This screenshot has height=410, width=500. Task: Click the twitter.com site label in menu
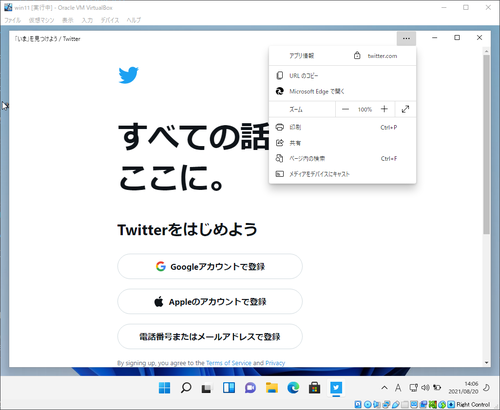point(382,56)
